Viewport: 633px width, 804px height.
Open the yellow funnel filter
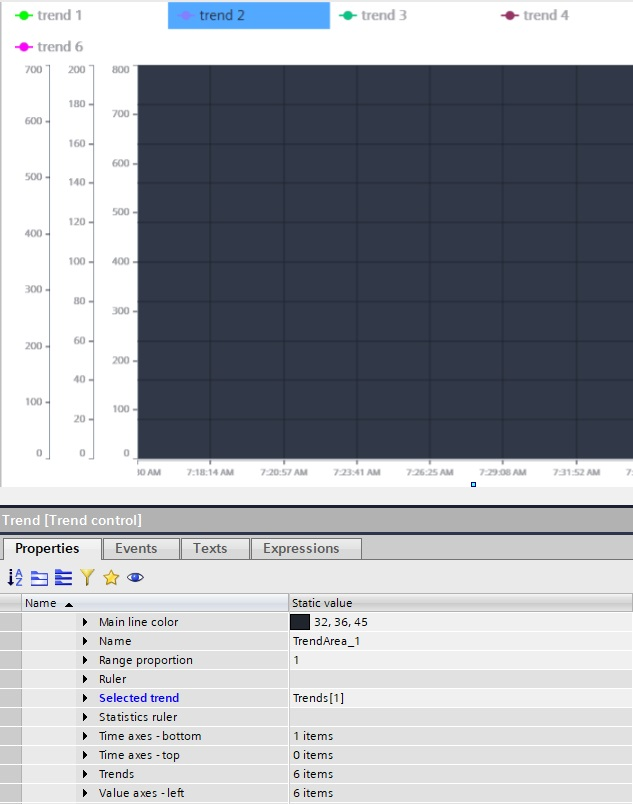[87, 577]
